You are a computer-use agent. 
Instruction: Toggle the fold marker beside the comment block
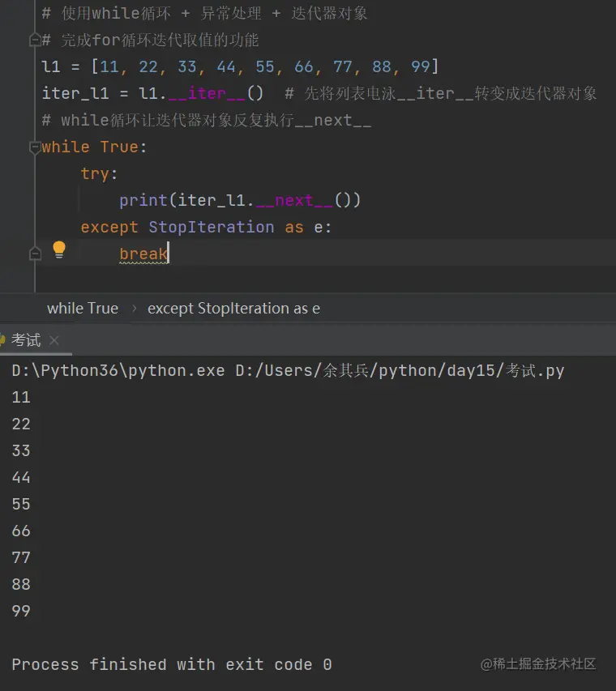tap(35, 41)
